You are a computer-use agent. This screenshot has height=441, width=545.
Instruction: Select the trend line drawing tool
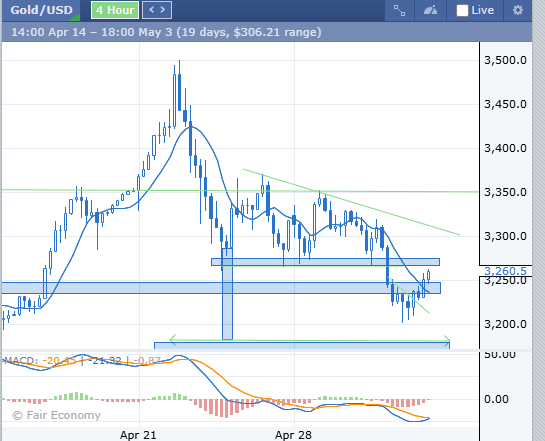[x=399, y=10]
